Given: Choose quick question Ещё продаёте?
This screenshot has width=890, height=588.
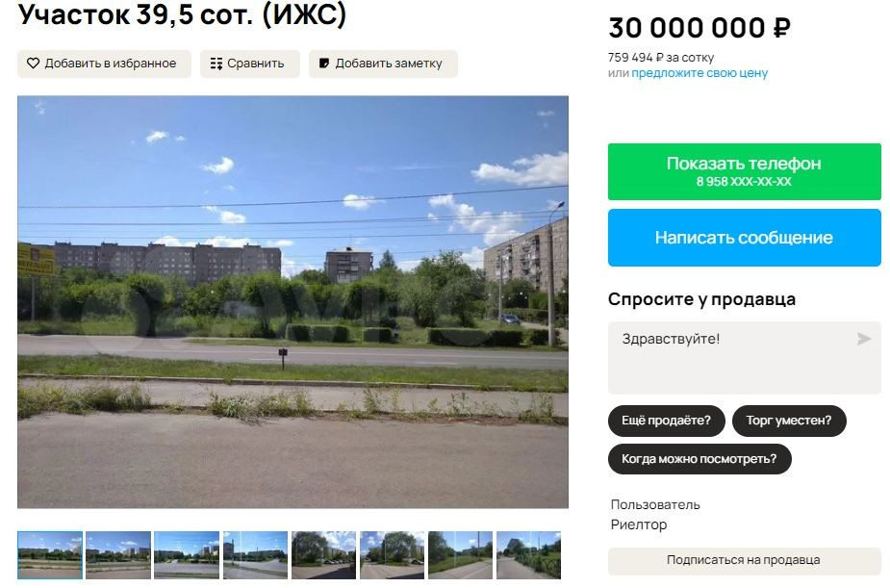Looking at the screenshot, I should tap(667, 421).
